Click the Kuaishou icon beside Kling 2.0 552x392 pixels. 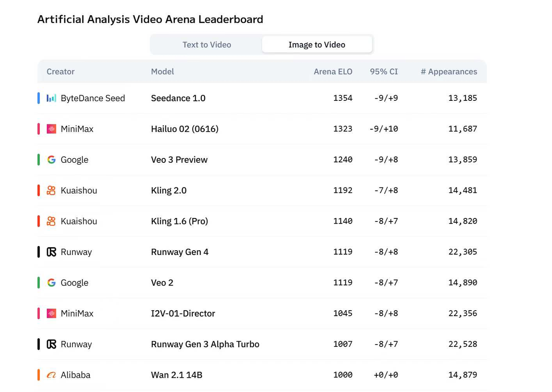point(51,190)
